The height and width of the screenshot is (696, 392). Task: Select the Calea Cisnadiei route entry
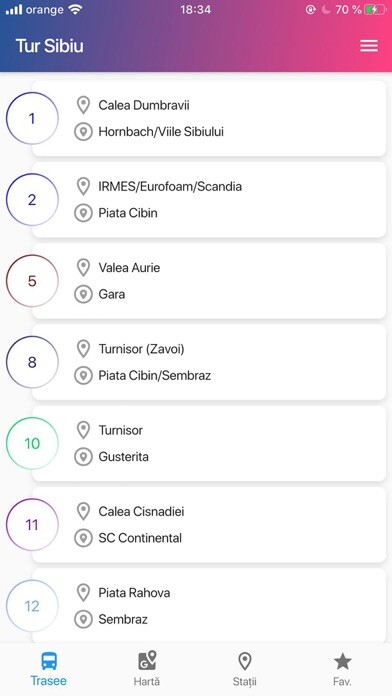tap(209, 524)
